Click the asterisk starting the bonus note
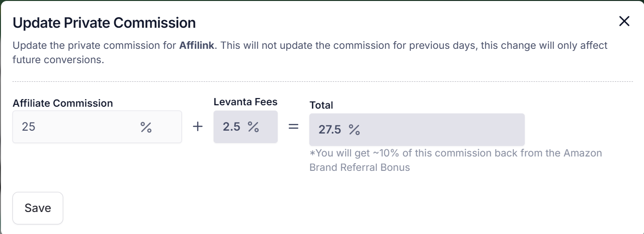 click(x=312, y=154)
